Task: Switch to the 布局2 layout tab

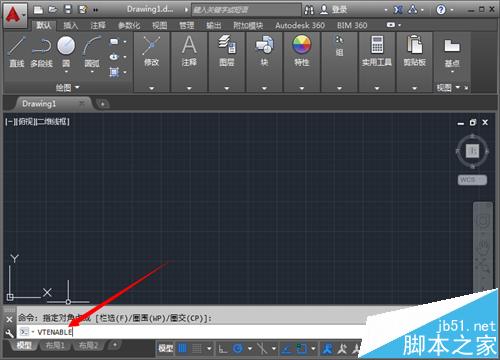Action: [x=88, y=345]
